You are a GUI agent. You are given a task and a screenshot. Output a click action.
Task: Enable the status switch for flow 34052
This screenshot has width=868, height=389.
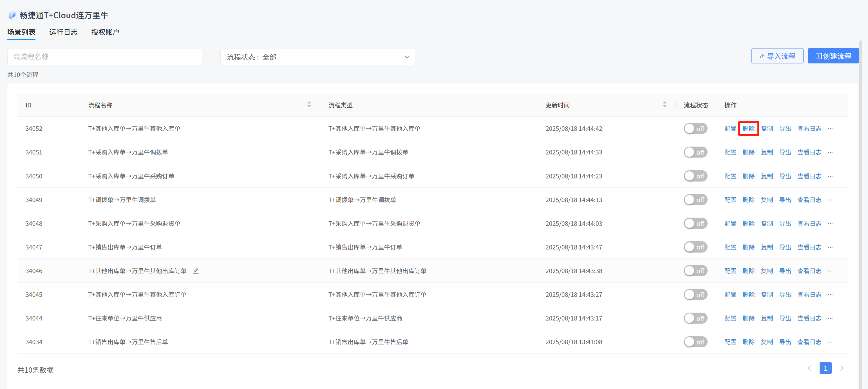(x=695, y=129)
